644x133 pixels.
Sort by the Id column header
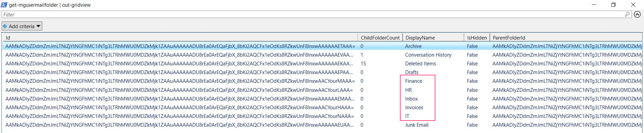click(180, 38)
